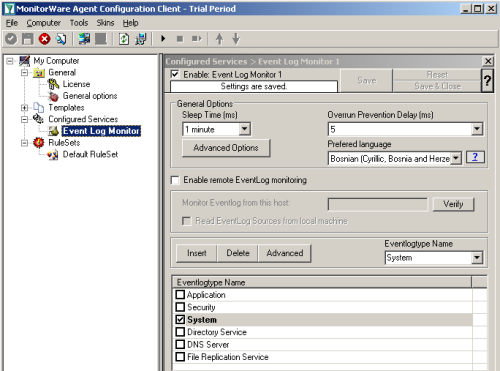Toggle Enable: Event Log Monitor 1 checkbox
Screen dimensions: 500x371
pyautogui.click(x=175, y=74)
